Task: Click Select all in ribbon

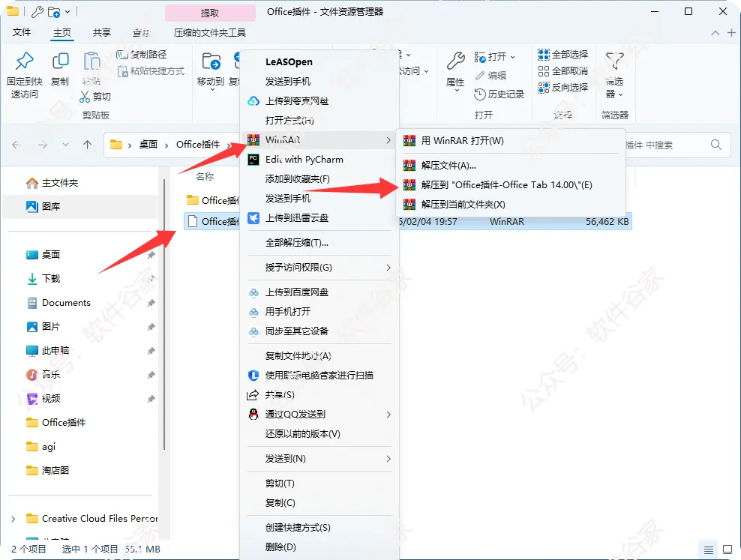Action: click(562, 55)
